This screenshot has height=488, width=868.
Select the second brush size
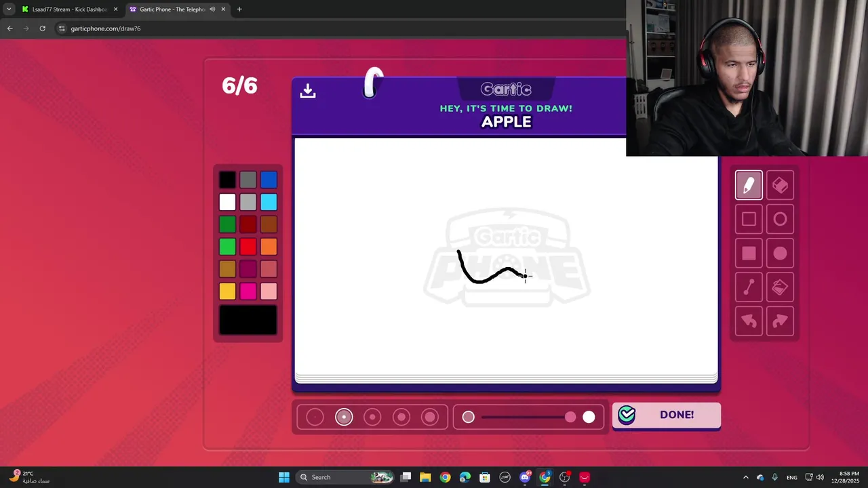(x=344, y=418)
